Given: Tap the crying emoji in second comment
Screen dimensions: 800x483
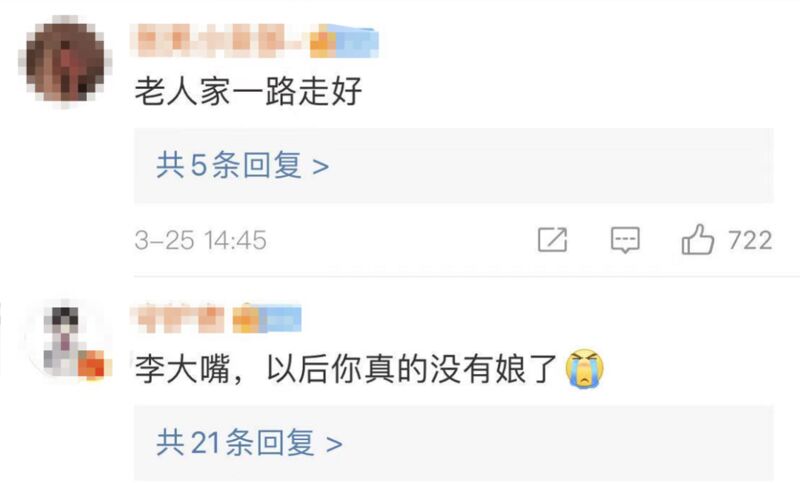Looking at the screenshot, I should tap(585, 369).
